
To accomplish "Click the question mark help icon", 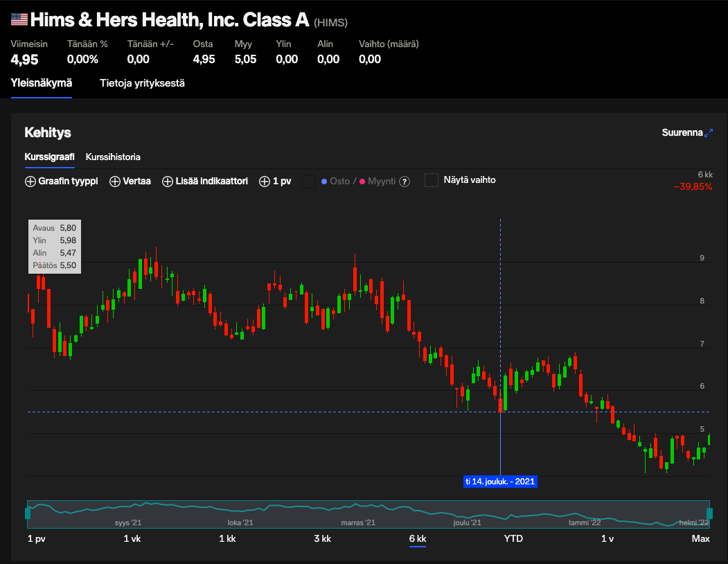I will [x=405, y=182].
